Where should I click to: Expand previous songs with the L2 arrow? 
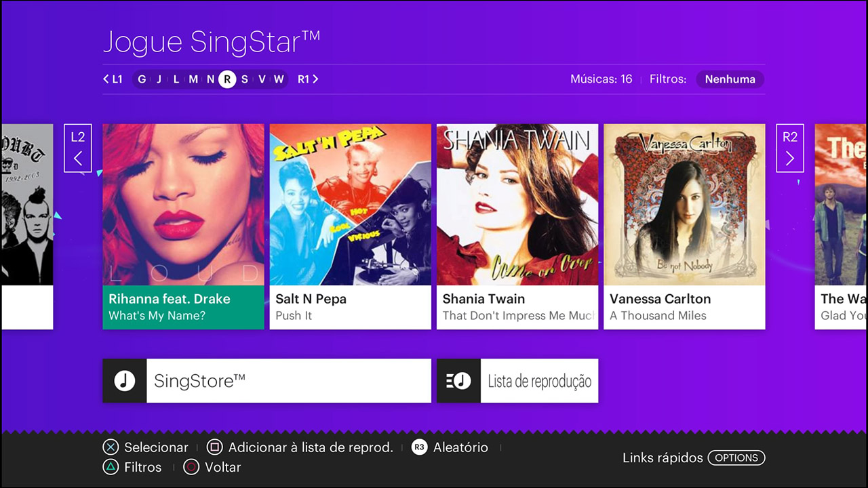(x=77, y=148)
